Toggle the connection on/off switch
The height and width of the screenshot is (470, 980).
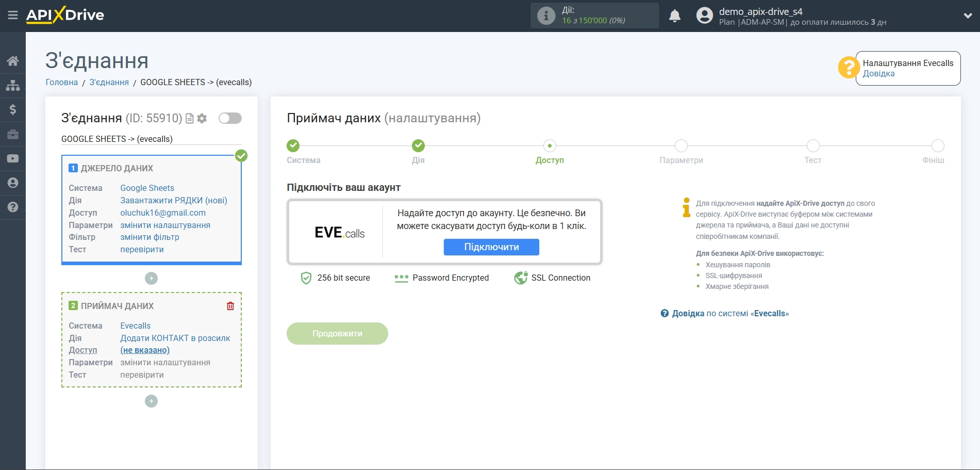point(230,118)
